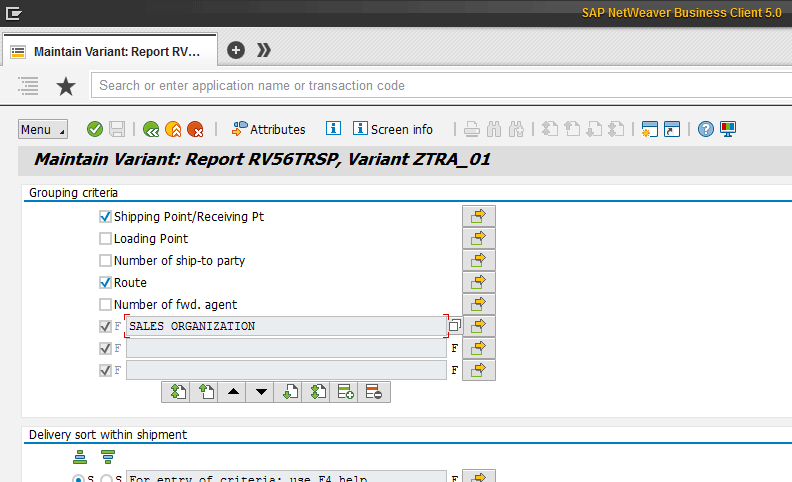The height and width of the screenshot is (482, 792).
Task: Uncheck Shipping Point/Receiving Pt checkbox
Action: (105, 217)
